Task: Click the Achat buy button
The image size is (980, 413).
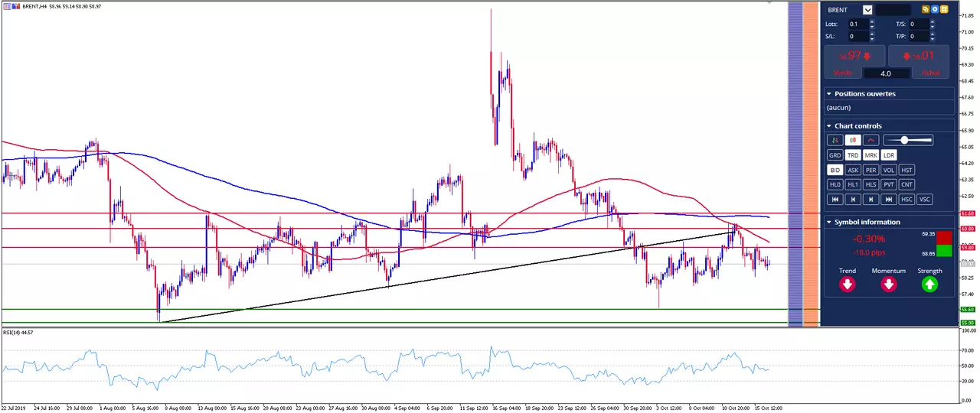Action: tap(919, 61)
